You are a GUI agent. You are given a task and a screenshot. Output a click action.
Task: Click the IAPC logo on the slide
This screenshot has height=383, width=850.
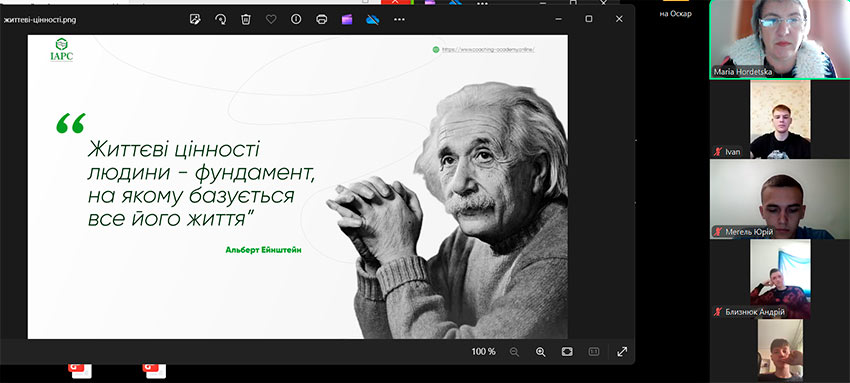61,50
